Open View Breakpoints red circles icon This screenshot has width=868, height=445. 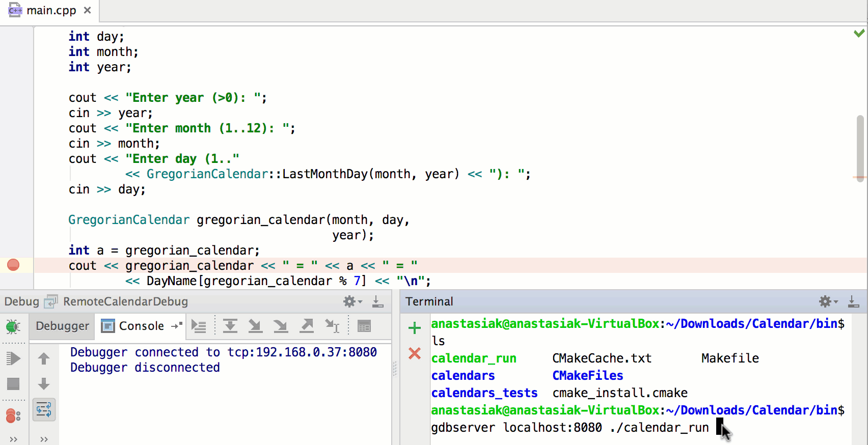(x=13, y=416)
